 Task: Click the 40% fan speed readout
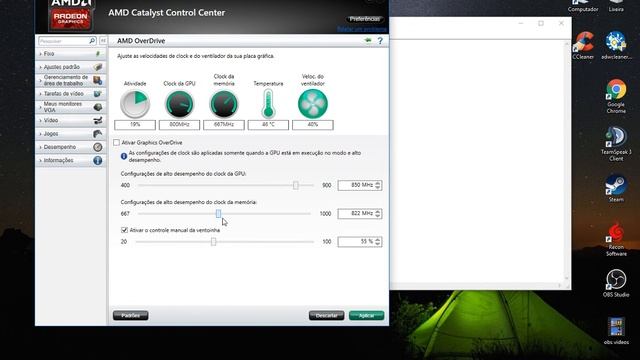coord(313,124)
